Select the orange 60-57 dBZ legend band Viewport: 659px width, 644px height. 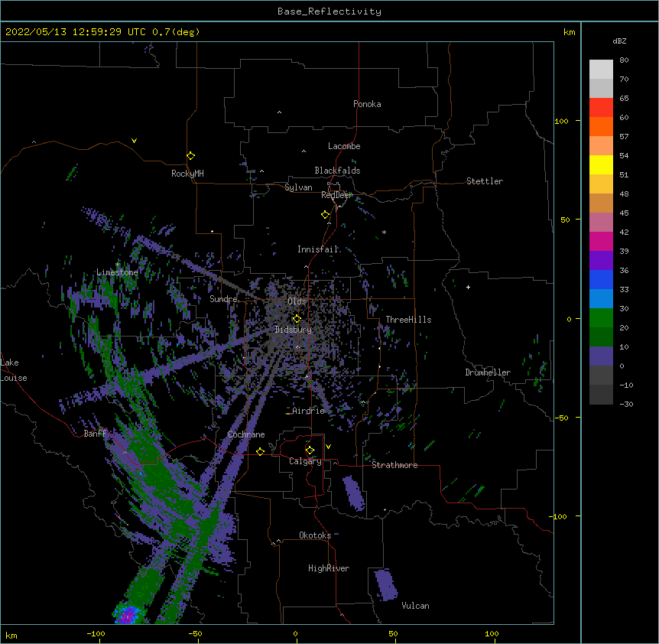click(x=601, y=126)
